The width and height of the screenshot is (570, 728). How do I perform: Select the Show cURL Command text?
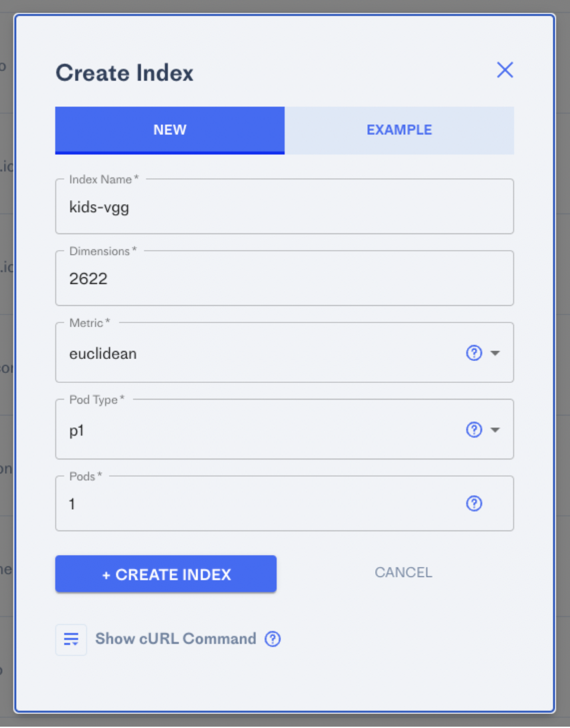[176, 639]
